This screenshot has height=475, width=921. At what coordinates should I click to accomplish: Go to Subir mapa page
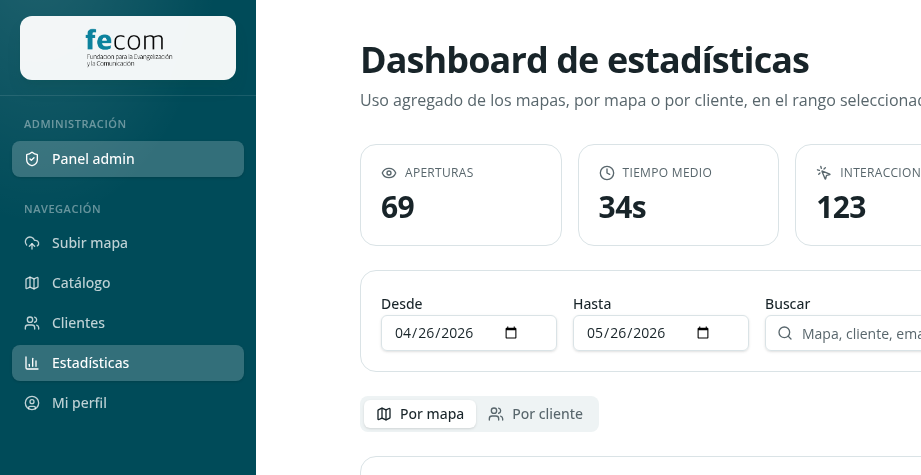coord(128,243)
